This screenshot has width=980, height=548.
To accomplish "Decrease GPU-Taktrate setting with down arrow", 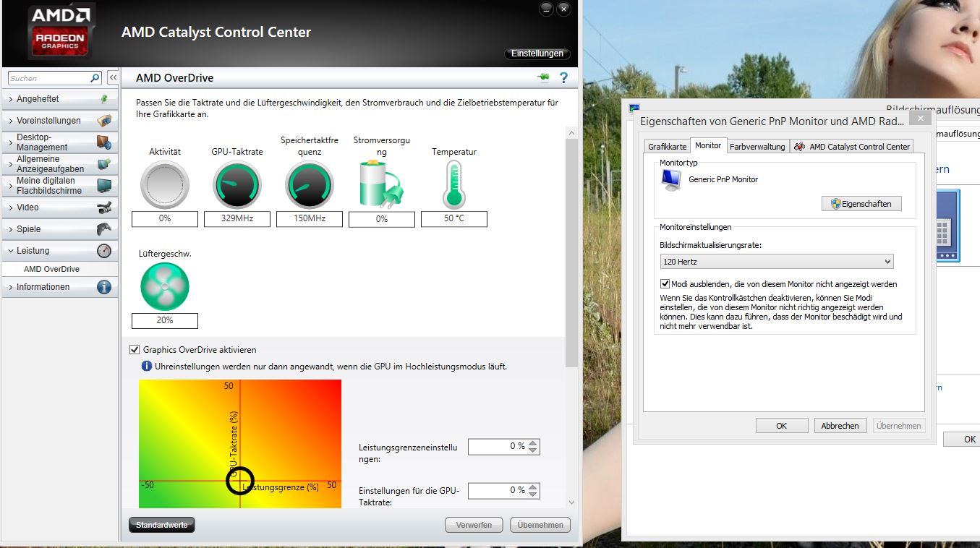I will [x=533, y=495].
